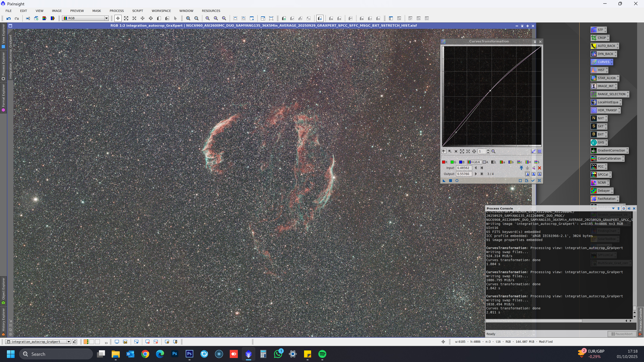Click the Apply Global circle icon in CurvesTransformation
The width and height of the screenshot is (644, 362).
(457, 181)
